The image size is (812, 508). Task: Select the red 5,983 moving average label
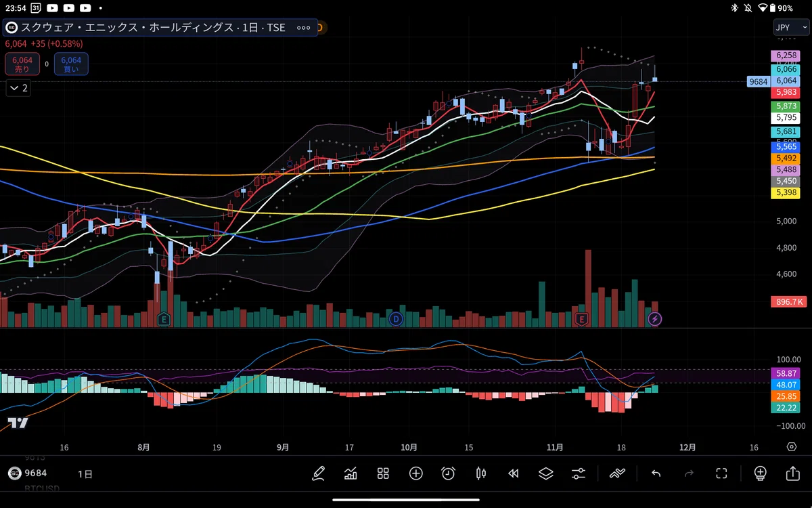click(786, 91)
